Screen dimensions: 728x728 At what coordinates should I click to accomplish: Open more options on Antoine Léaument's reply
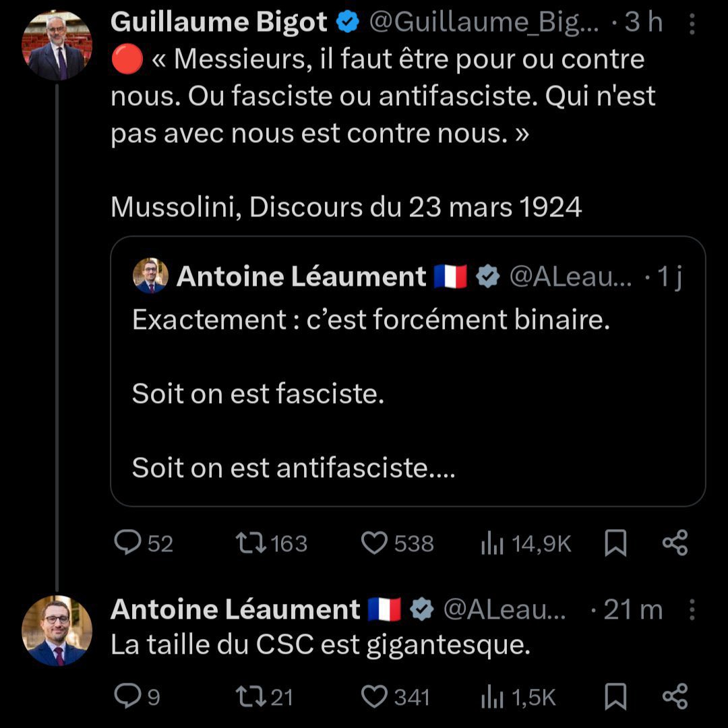click(x=692, y=611)
